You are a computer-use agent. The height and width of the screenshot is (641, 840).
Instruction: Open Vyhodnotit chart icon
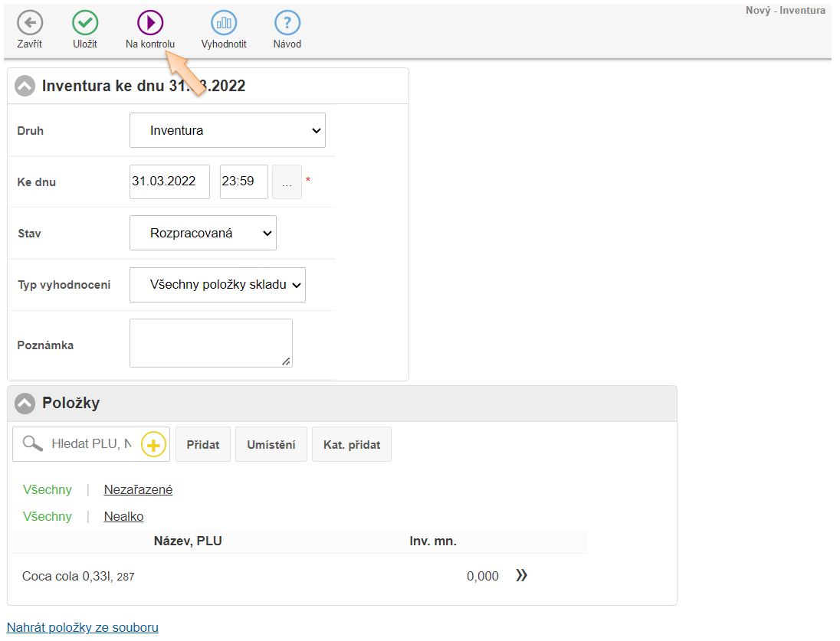point(224,22)
